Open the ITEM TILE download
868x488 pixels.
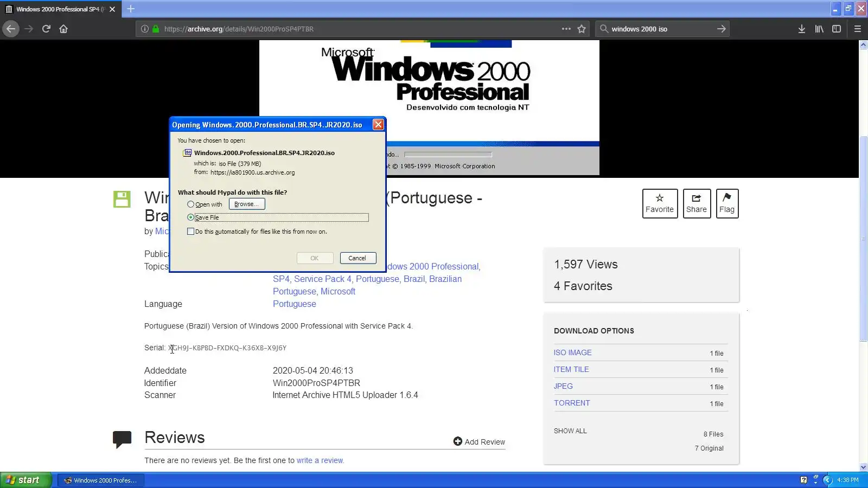pos(571,369)
